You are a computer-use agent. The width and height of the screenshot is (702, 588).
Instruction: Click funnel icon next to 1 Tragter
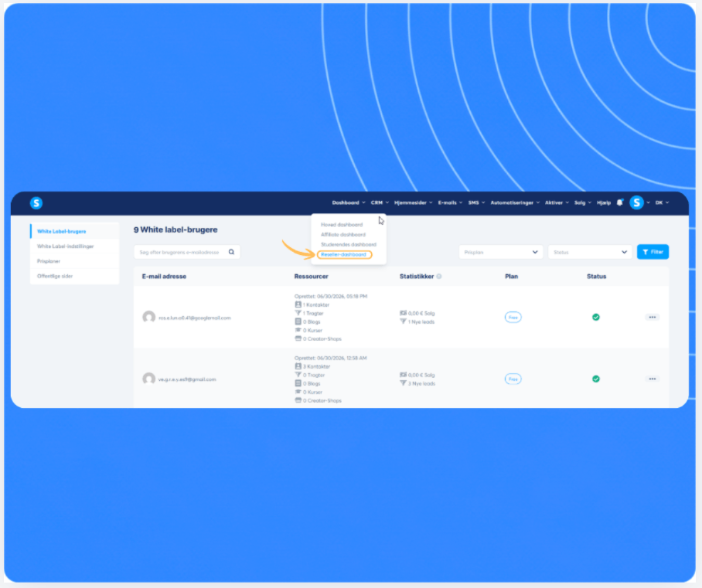click(x=298, y=313)
